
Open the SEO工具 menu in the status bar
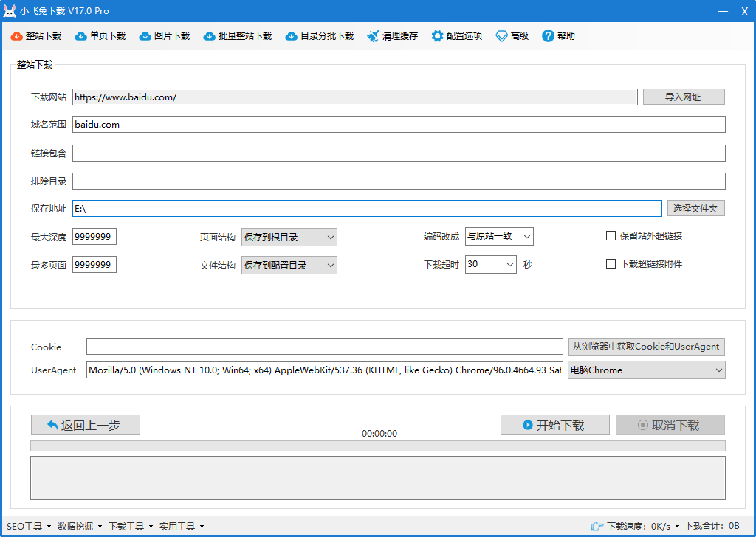(29, 526)
